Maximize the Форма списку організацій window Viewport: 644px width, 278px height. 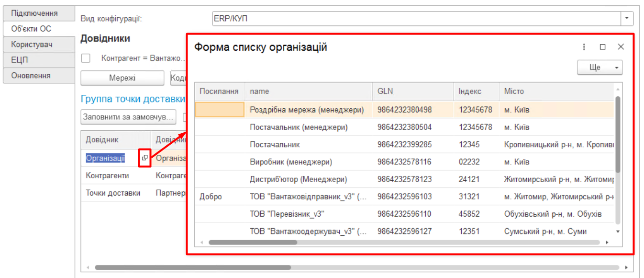click(x=602, y=47)
